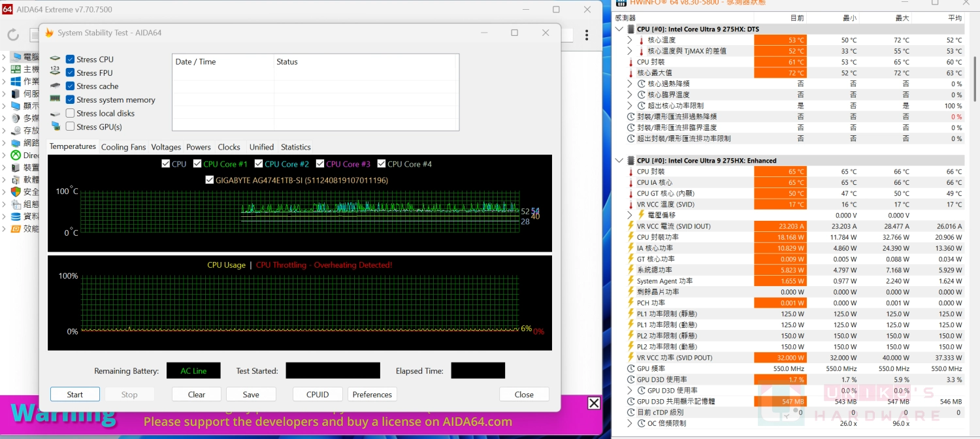Click the 最大 column header in HWiNFO
980x439 pixels.
coord(884,18)
